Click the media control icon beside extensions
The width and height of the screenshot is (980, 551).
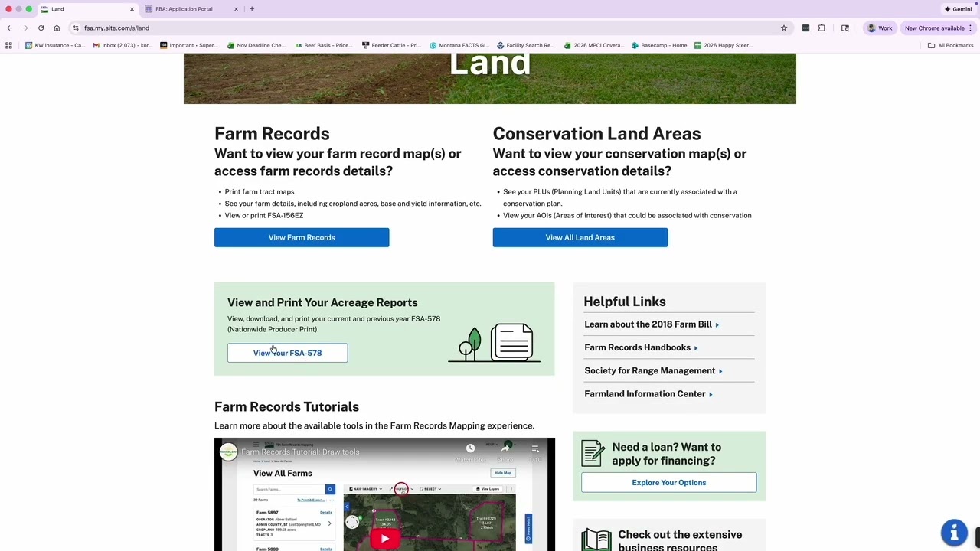845,28
